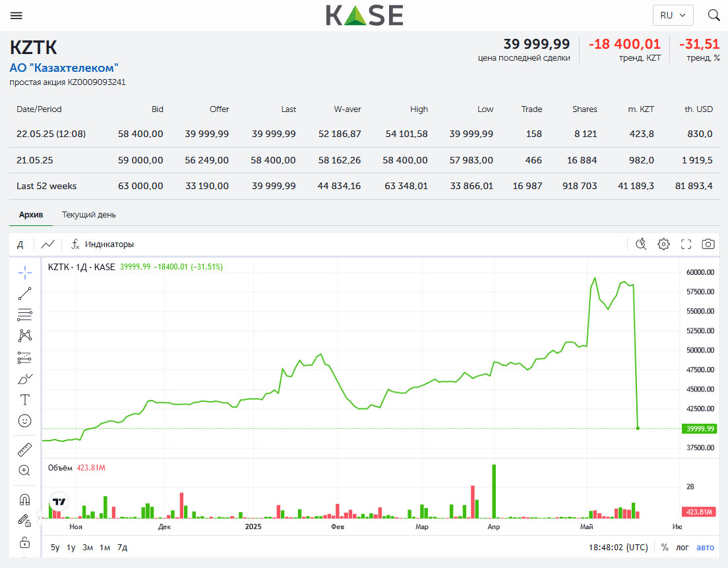Select the text annotation tool
728x568 pixels.
point(24,399)
